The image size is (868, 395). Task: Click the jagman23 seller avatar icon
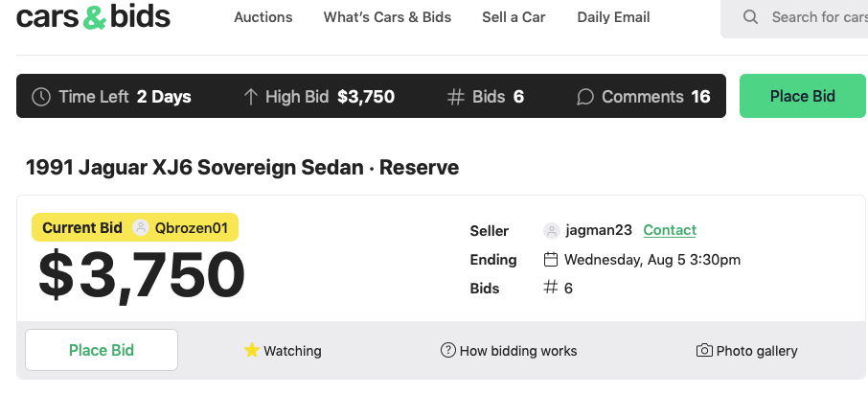551,230
